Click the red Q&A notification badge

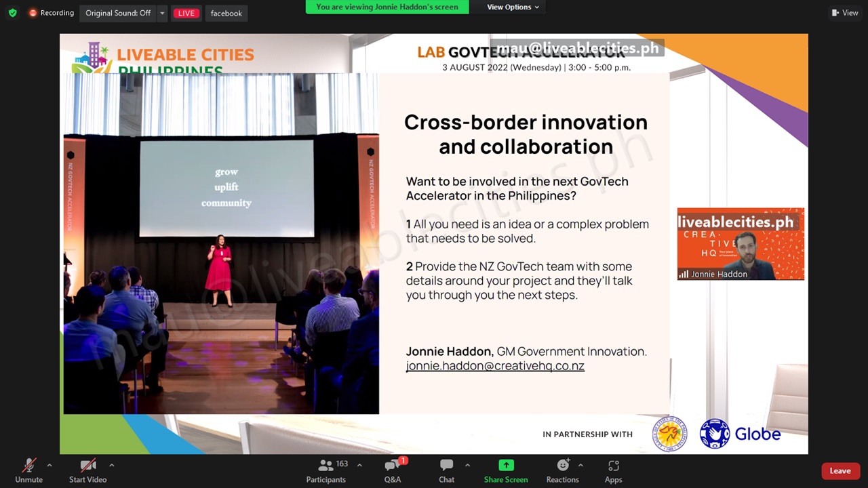pyautogui.click(x=403, y=461)
